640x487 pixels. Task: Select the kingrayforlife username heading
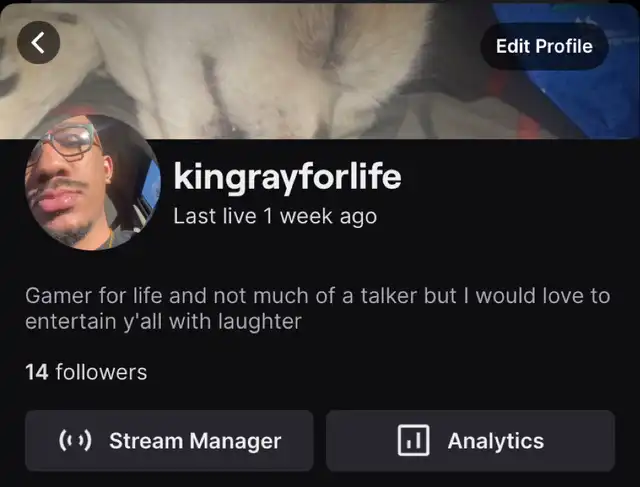[287, 176]
